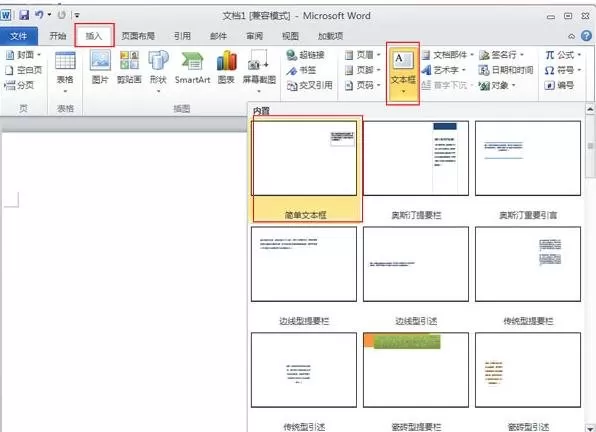Screen dimensions: 596x432
Task: Insert a 图表 chart
Action: tap(226, 67)
